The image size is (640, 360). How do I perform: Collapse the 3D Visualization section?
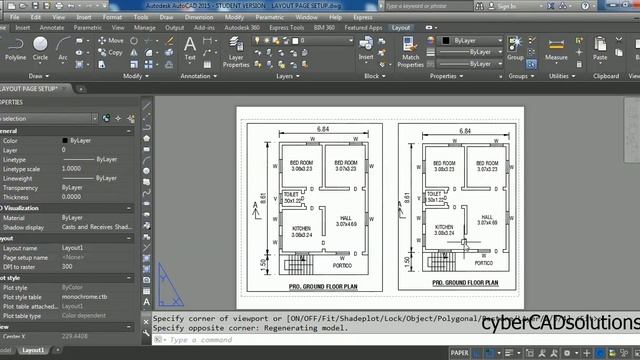[129, 208]
